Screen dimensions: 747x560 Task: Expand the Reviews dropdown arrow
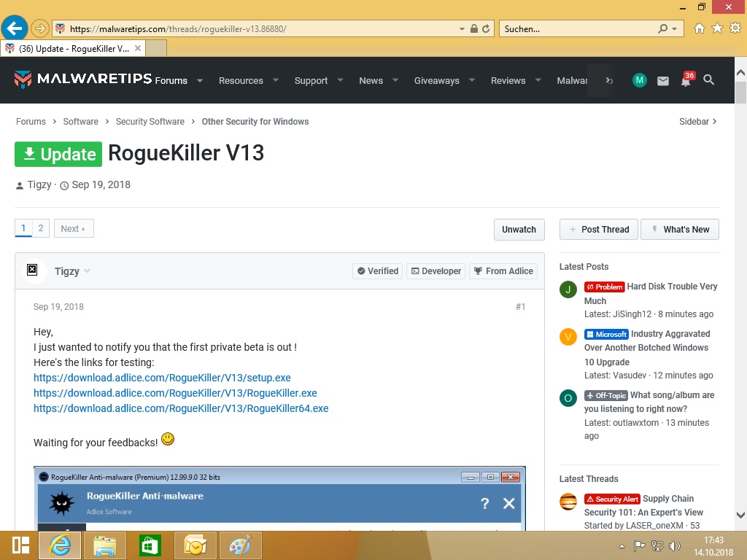tap(538, 80)
